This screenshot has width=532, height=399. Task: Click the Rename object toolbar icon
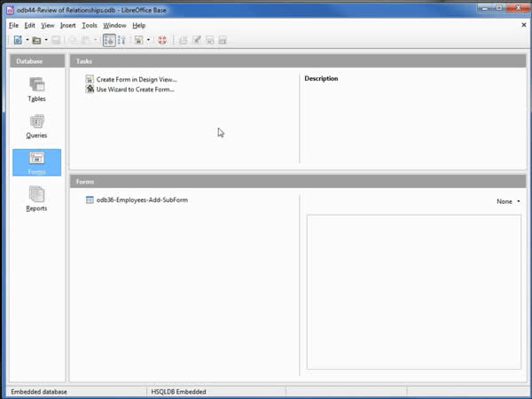(x=223, y=40)
